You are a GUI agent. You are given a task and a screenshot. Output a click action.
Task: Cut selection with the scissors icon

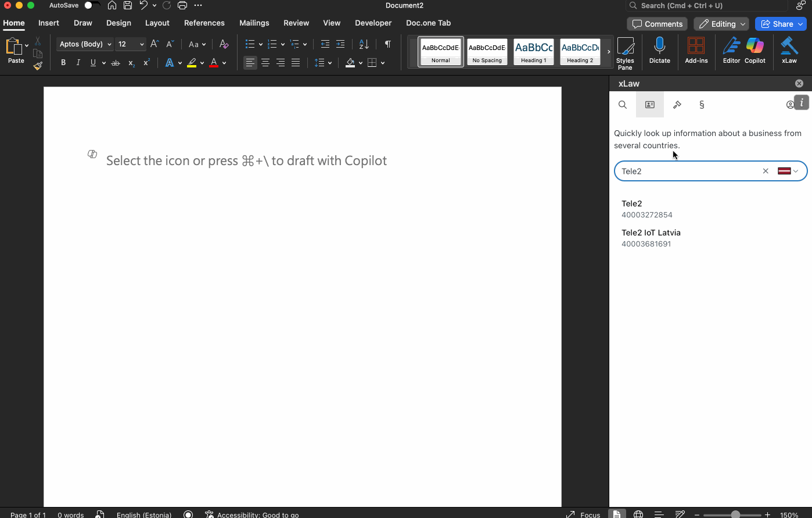(x=38, y=41)
